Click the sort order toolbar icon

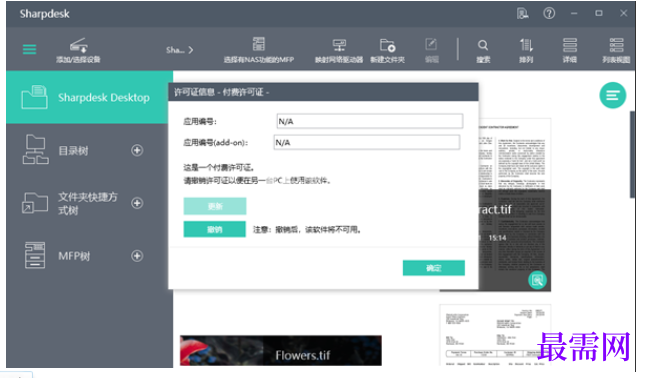coord(526,45)
